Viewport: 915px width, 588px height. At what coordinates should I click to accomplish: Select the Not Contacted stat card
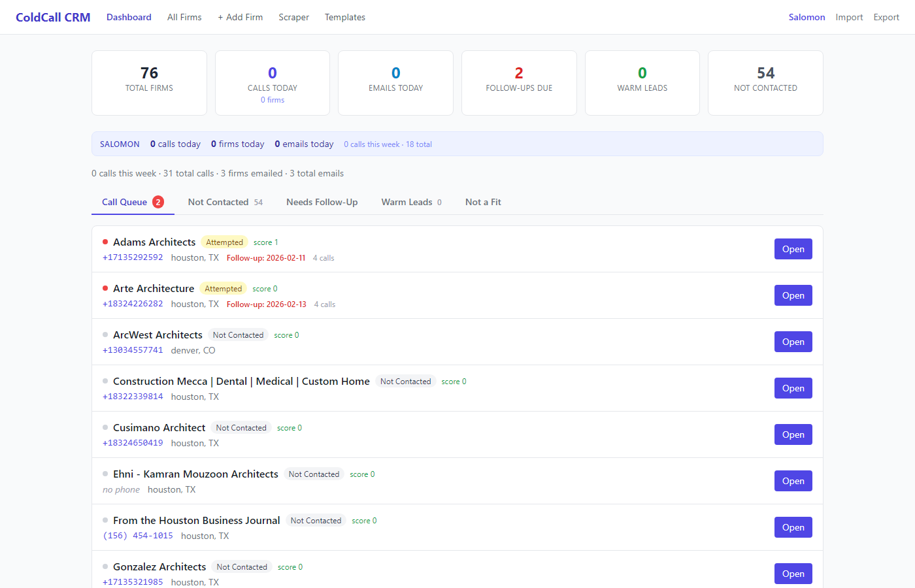click(765, 83)
